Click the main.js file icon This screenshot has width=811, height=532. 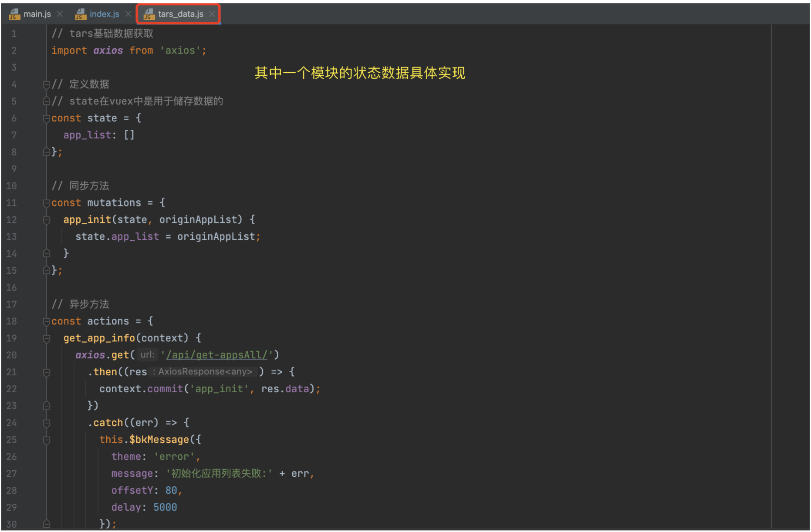coord(14,14)
